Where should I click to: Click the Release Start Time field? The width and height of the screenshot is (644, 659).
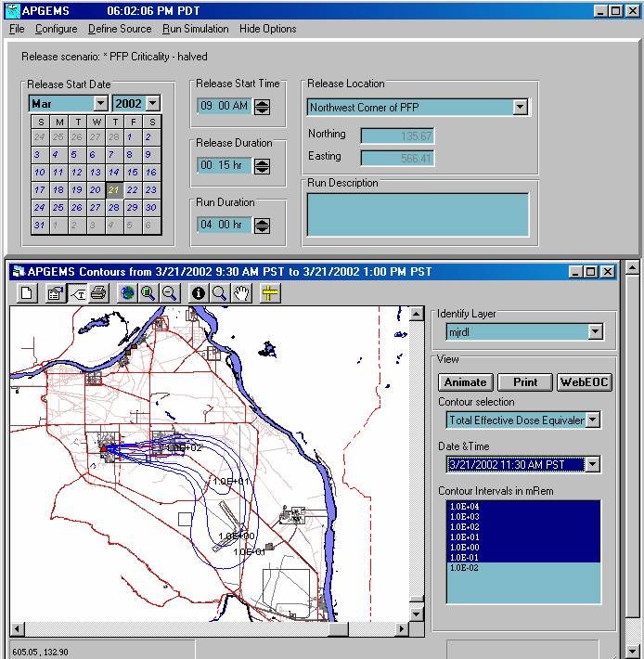coord(225,106)
